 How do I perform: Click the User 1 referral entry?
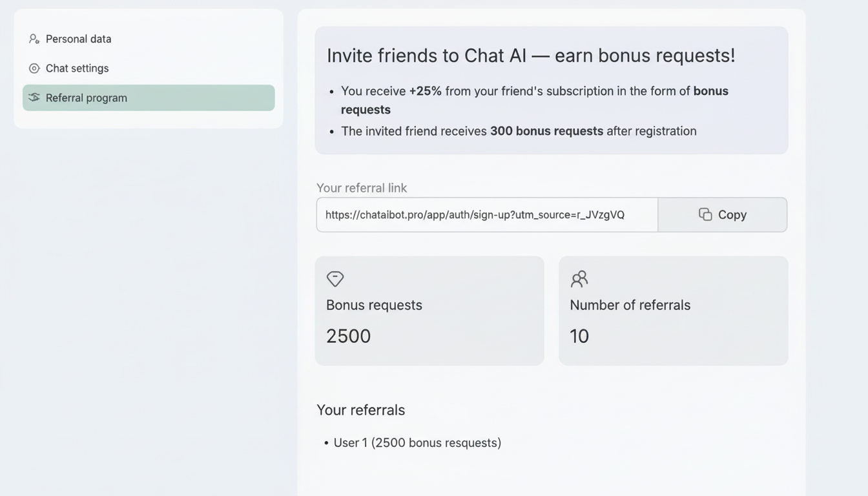coord(417,442)
